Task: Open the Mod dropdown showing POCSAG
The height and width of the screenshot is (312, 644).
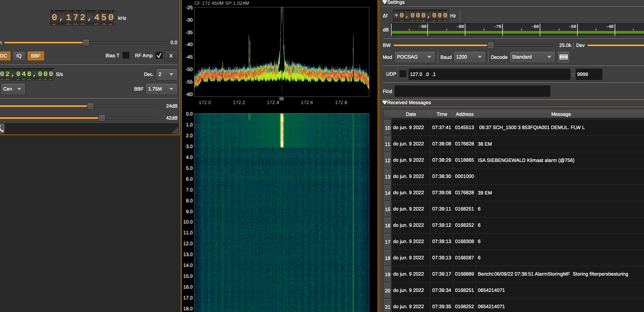Action: pos(415,57)
